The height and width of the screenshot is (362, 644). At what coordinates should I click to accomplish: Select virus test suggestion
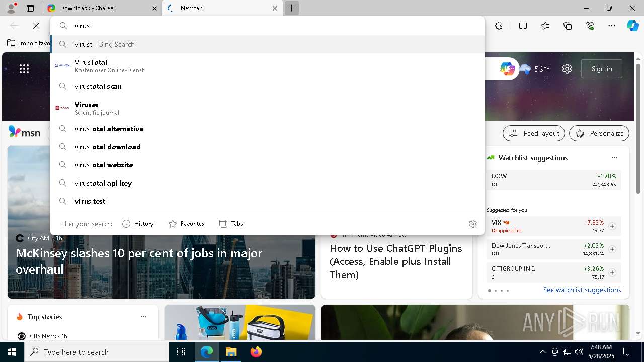tap(267, 201)
